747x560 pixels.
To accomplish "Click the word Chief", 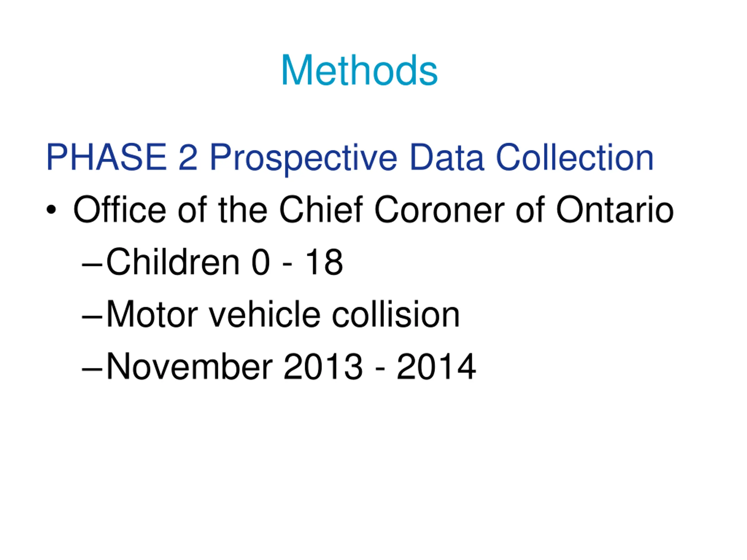I will [321, 209].
